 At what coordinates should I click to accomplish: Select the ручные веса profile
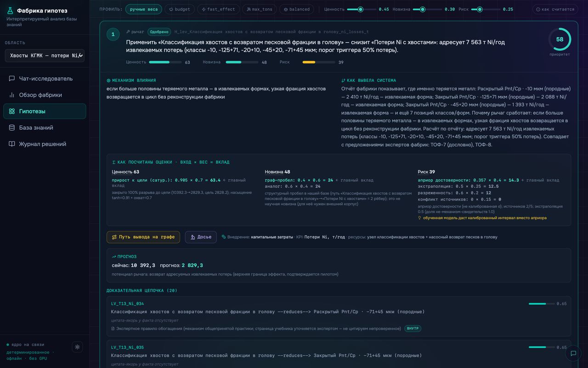tap(143, 9)
